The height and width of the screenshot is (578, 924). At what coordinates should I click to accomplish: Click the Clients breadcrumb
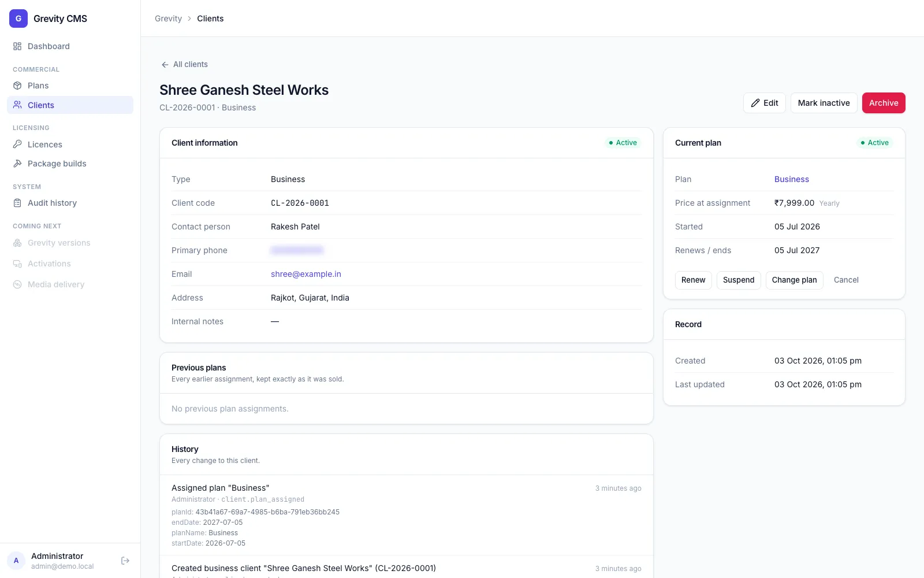point(210,18)
